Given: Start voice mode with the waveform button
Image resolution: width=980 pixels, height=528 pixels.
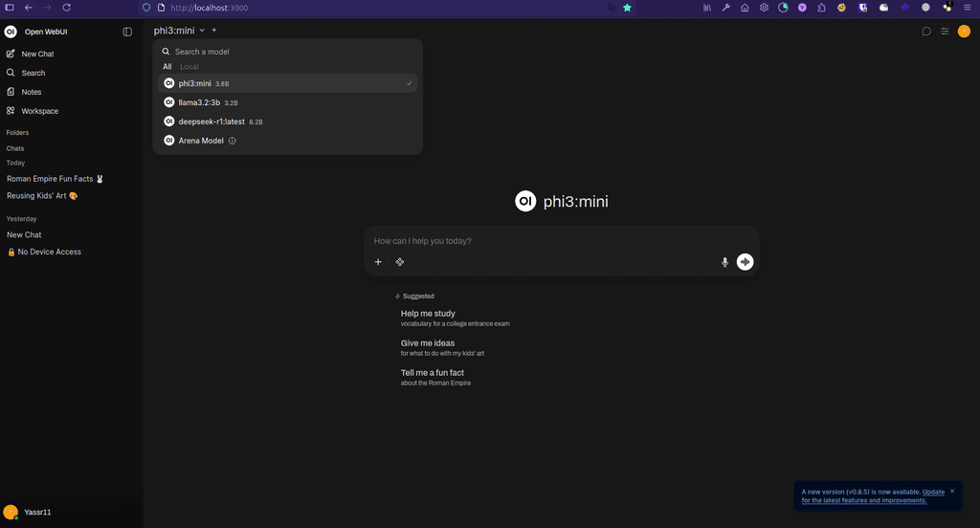Looking at the screenshot, I should tap(745, 262).
